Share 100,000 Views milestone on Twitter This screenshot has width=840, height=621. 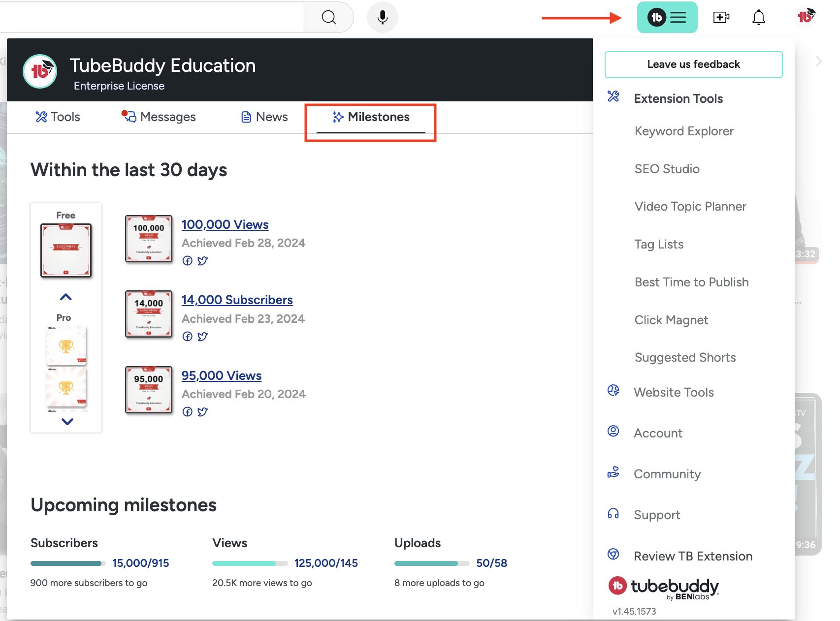(202, 261)
